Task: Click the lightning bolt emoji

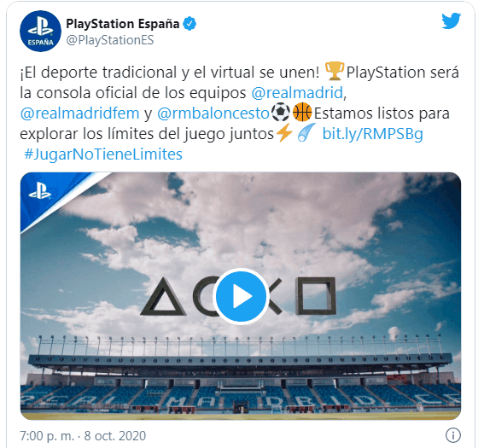Action: click(284, 132)
